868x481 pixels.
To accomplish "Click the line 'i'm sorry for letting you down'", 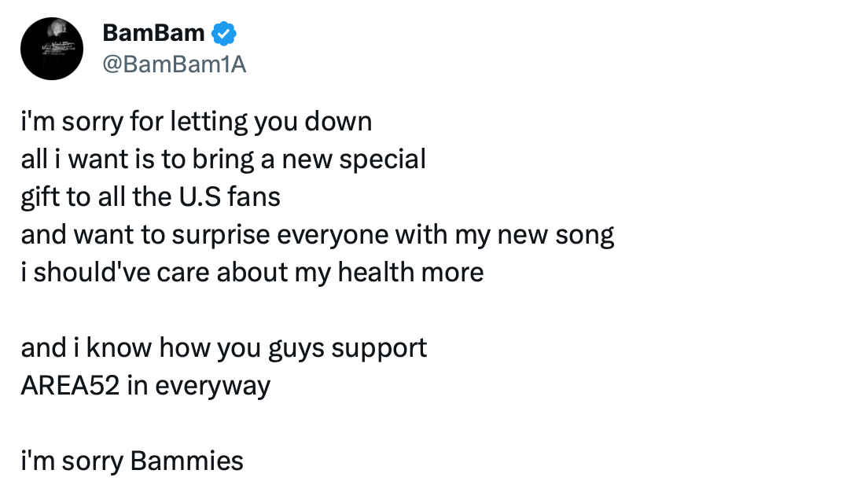I will pyautogui.click(x=197, y=122).
